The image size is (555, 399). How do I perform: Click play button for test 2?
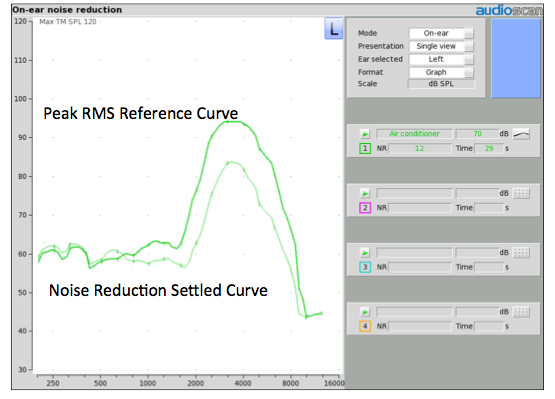[365, 193]
